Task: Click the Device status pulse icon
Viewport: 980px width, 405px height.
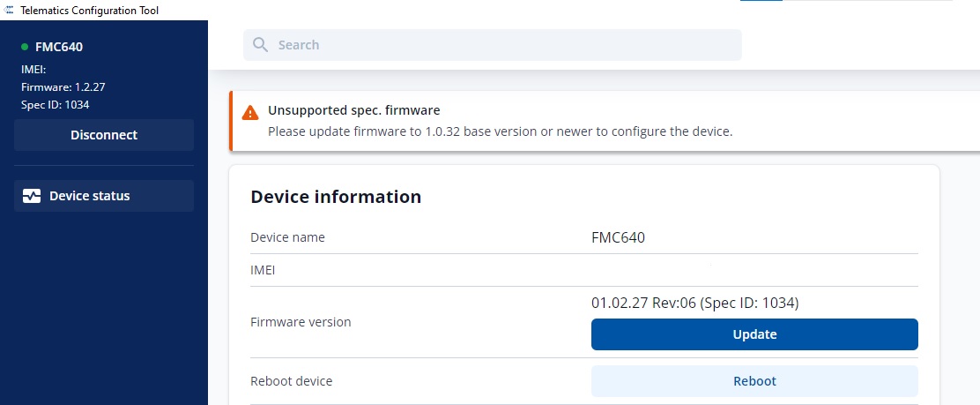Action: pos(32,196)
